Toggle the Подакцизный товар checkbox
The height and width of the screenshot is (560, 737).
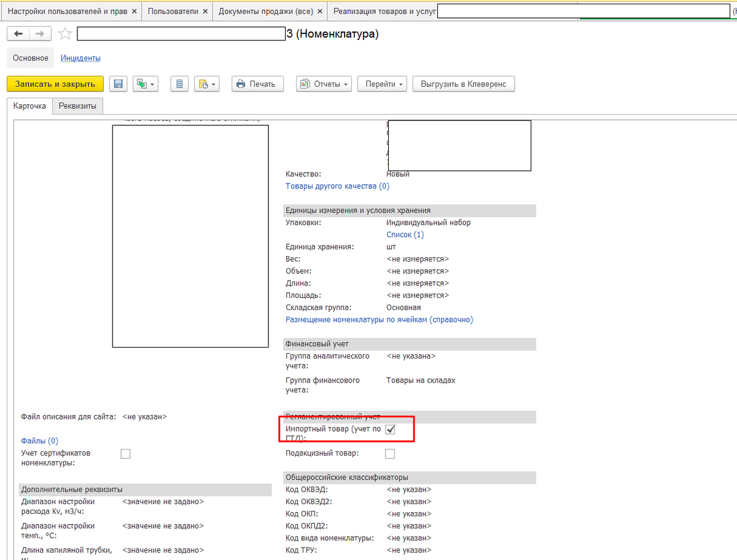390,454
